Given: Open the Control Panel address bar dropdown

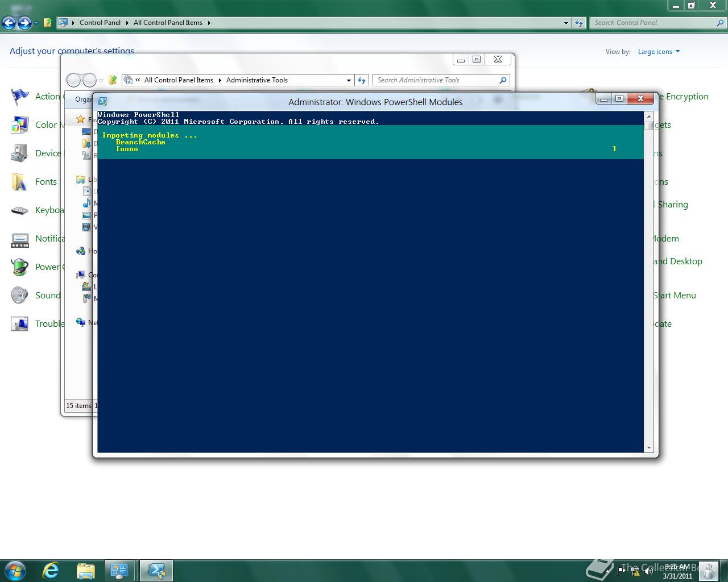Looking at the screenshot, I should coord(566,23).
